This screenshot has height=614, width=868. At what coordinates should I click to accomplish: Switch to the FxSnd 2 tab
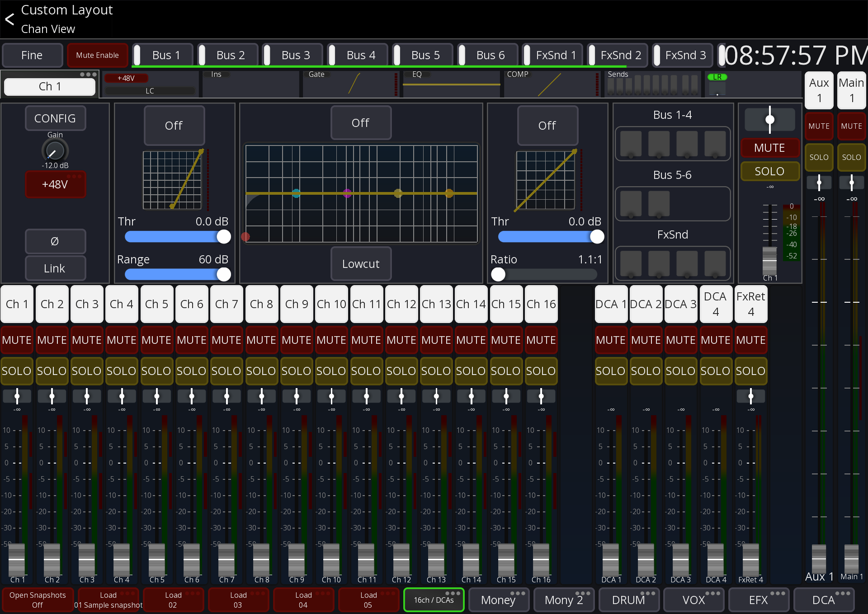[x=618, y=55]
